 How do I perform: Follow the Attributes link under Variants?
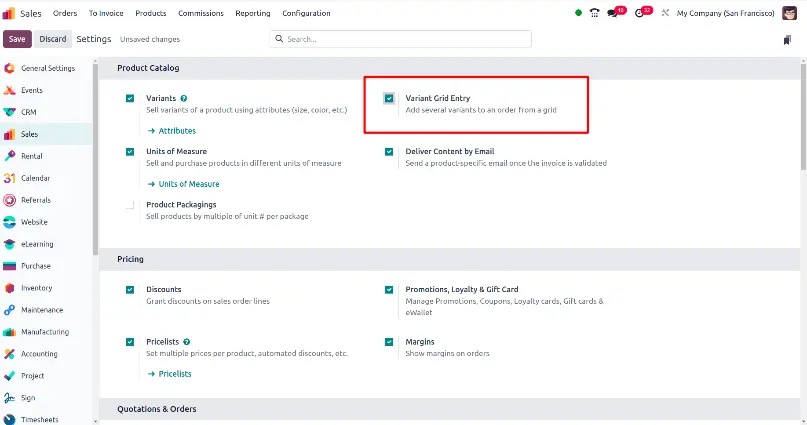coord(172,131)
